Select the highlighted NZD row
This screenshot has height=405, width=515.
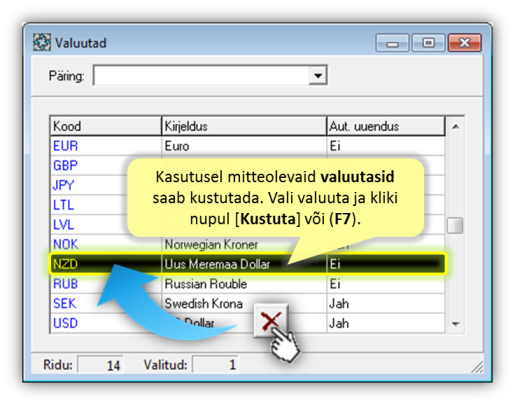pos(247,264)
